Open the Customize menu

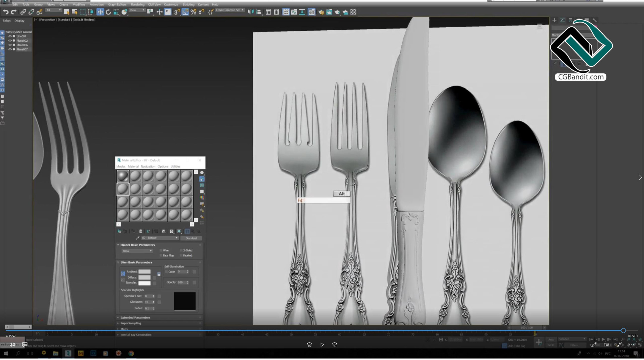click(x=171, y=4)
